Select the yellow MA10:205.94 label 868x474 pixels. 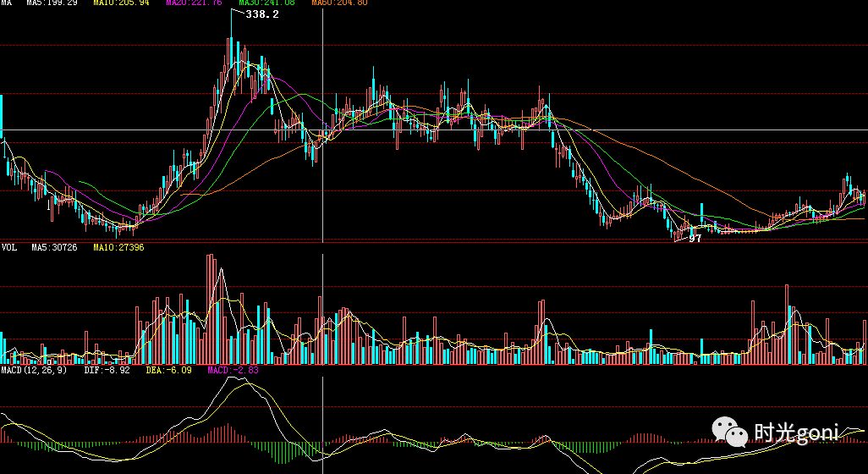[x=121, y=3]
